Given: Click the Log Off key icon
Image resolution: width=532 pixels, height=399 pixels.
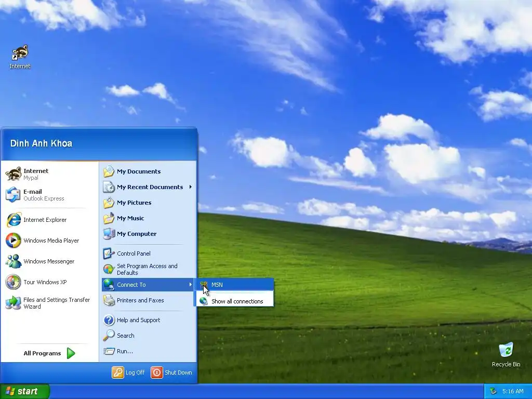Looking at the screenshot, I should (118, 373).
